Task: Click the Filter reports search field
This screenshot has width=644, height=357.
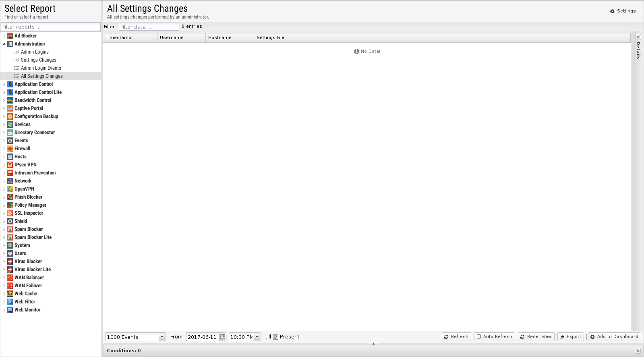Action: pos(51,27)
